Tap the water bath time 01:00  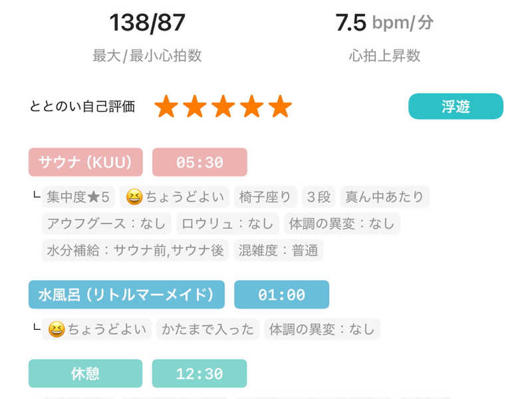pos(281,295)
